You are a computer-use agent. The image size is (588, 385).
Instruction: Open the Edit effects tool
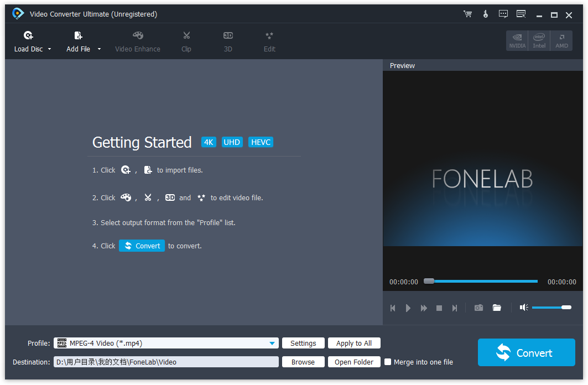point(269,41)
